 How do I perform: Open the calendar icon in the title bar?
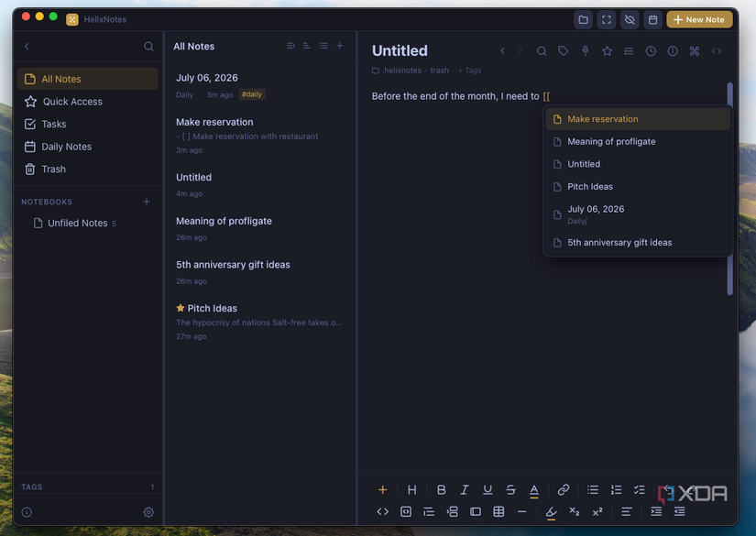tap(652, 20)
